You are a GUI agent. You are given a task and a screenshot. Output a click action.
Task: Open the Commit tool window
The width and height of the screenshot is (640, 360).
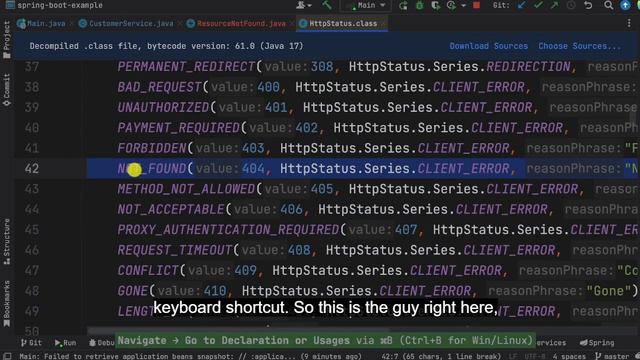pos(7,90)
